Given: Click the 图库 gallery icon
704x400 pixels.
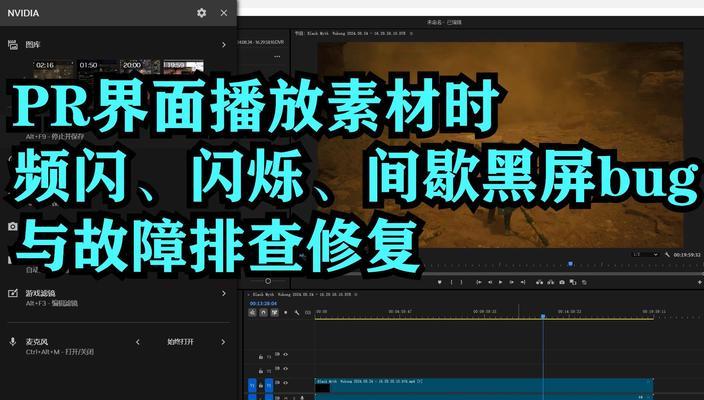Looking at the screenshot, I should point(13,44).
